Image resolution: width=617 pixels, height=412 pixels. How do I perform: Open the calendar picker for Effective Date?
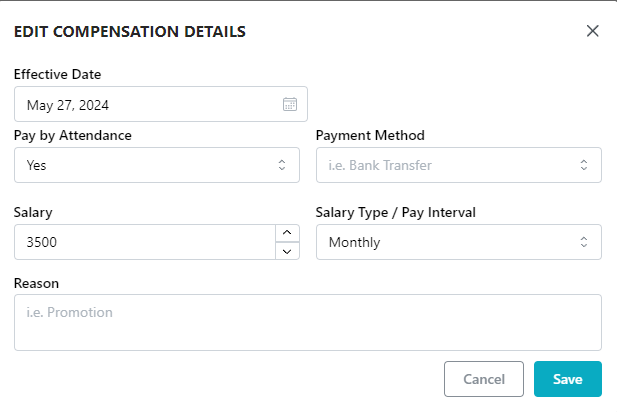pyautogui.click(x=290, y=104)
